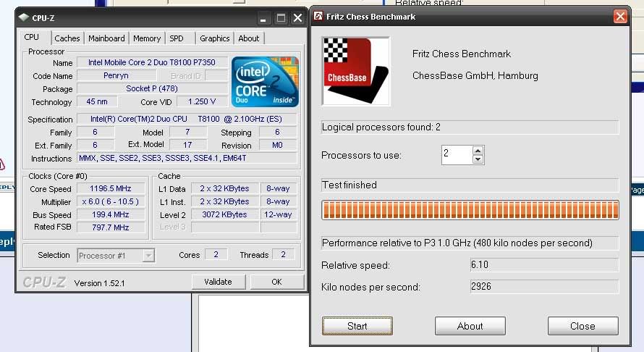Click the Relative speed value 6.10
Image resolution: width=644 pixels, height=352 pixels.
point(544,265)
